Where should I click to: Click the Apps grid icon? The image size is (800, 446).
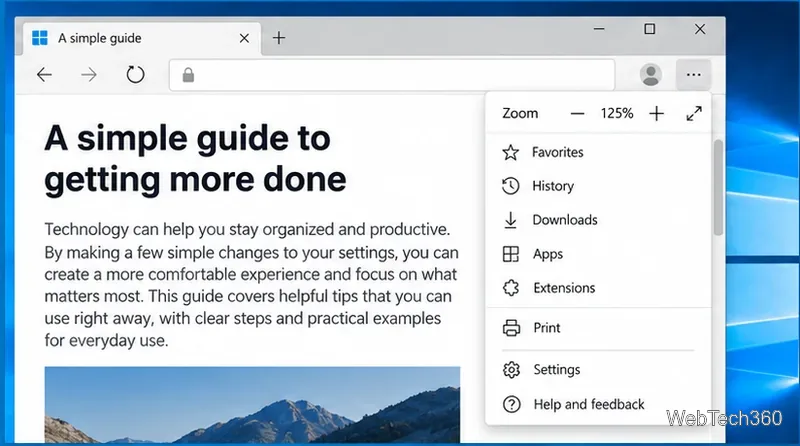point(510,254)
